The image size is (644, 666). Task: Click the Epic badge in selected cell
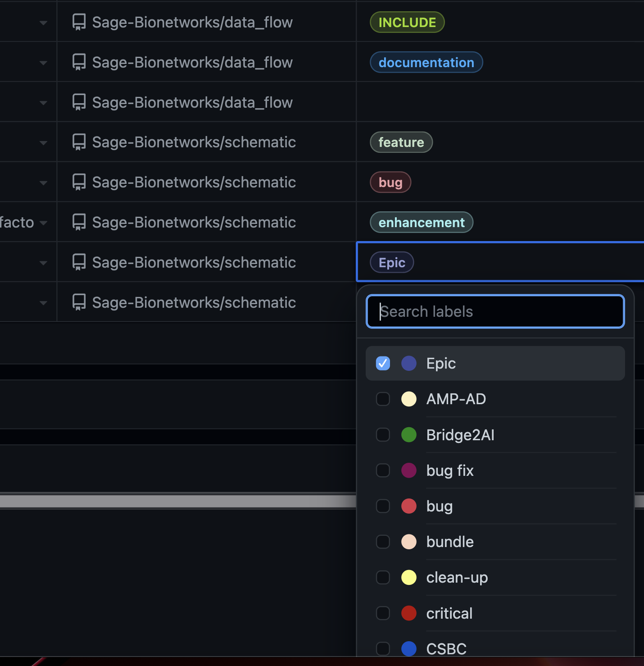[392, 262]
